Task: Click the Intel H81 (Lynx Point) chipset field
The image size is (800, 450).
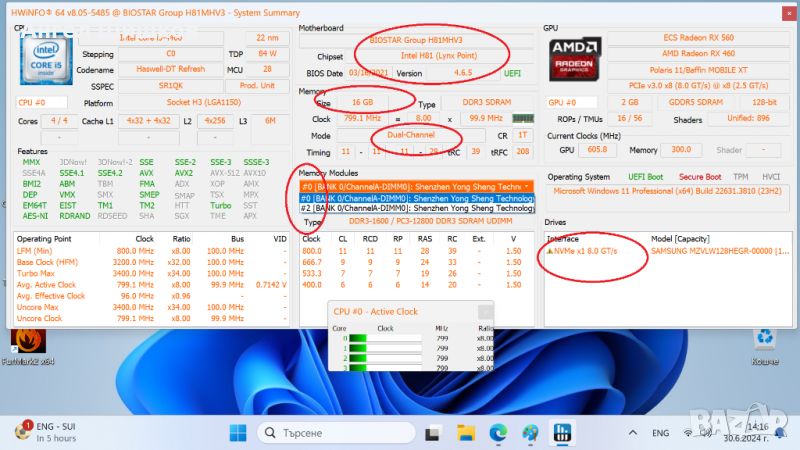Action: (x=439, y=56)
